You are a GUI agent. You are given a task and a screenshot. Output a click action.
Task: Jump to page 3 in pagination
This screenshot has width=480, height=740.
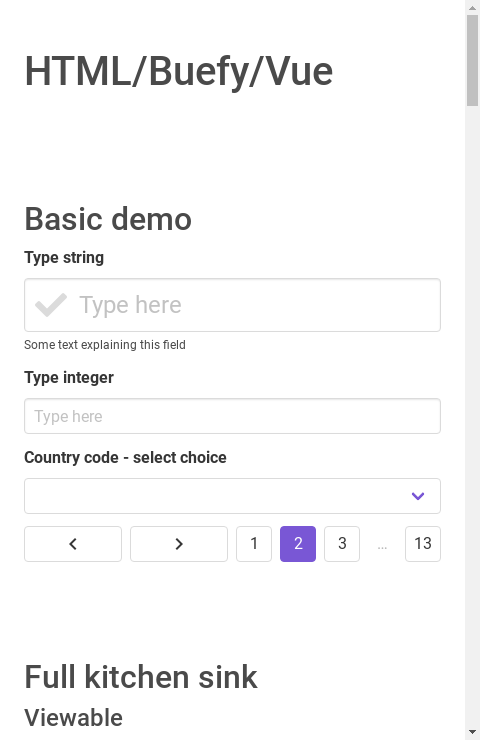(x=342, y=544)
